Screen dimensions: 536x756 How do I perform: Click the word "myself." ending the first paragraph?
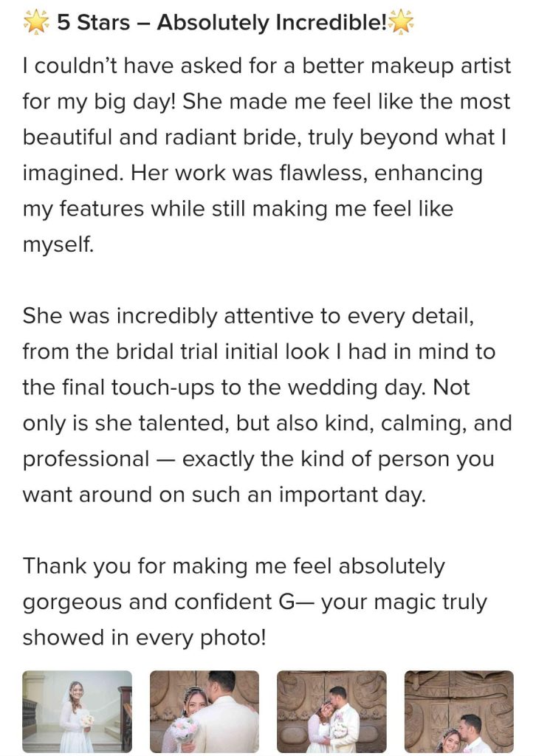pyautogui.click(x=58, y=245)
